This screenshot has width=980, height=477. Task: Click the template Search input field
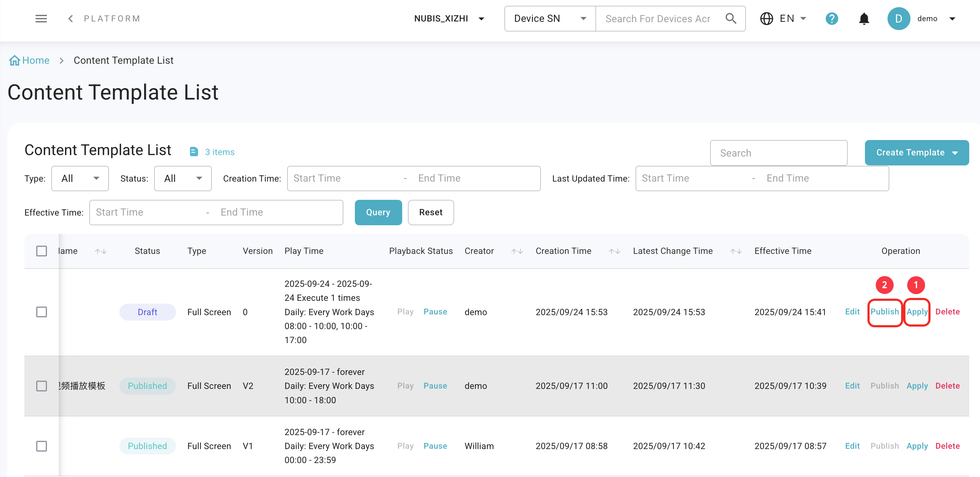point(778,153)
